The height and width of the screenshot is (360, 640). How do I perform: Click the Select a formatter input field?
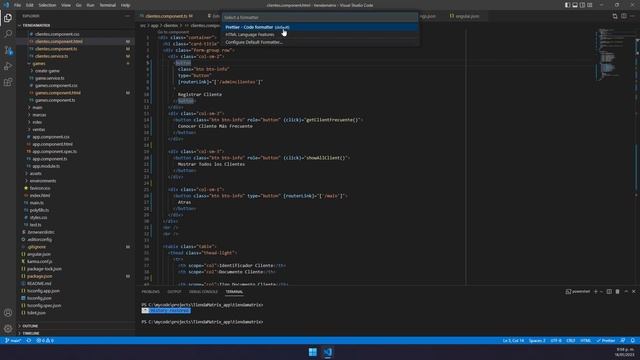tap(320, 18)
